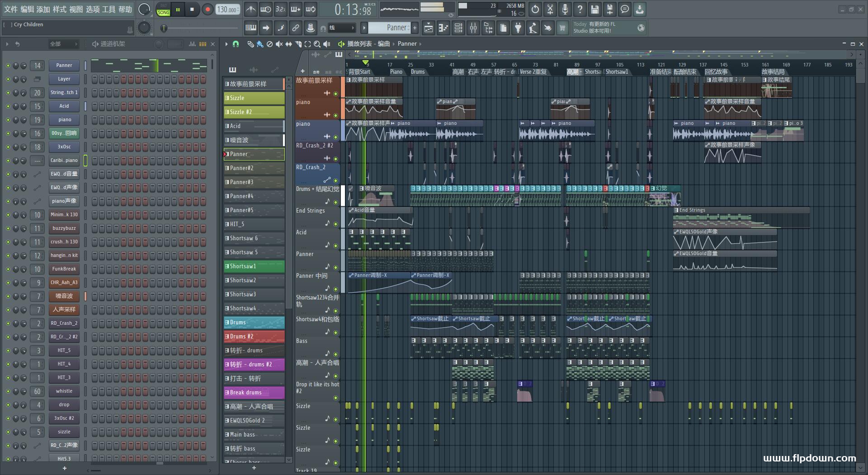The height and width of the screenshot is (475, 868).
Task: Open the plugin picker icon
Action: click(x=518, y=28)
